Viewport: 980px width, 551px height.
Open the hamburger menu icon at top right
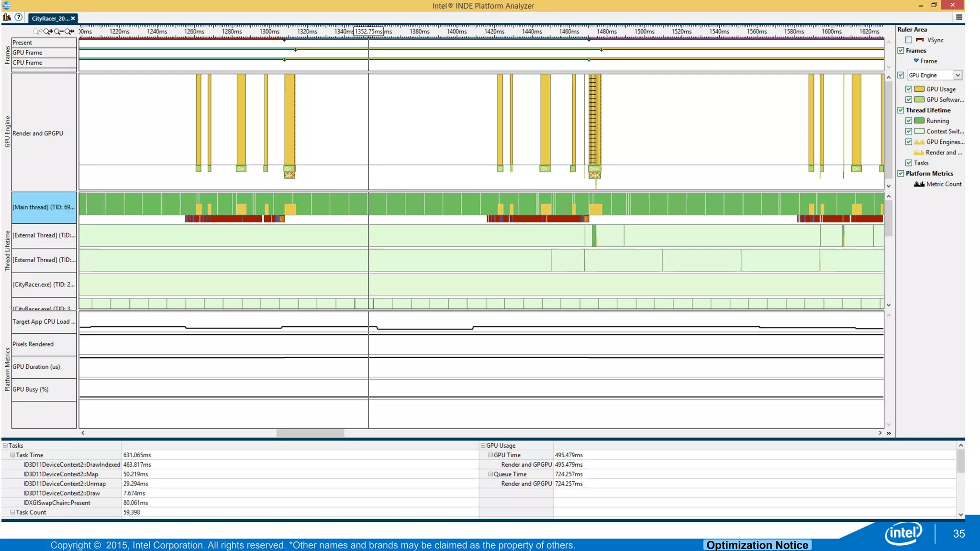[x=959, y=17]
